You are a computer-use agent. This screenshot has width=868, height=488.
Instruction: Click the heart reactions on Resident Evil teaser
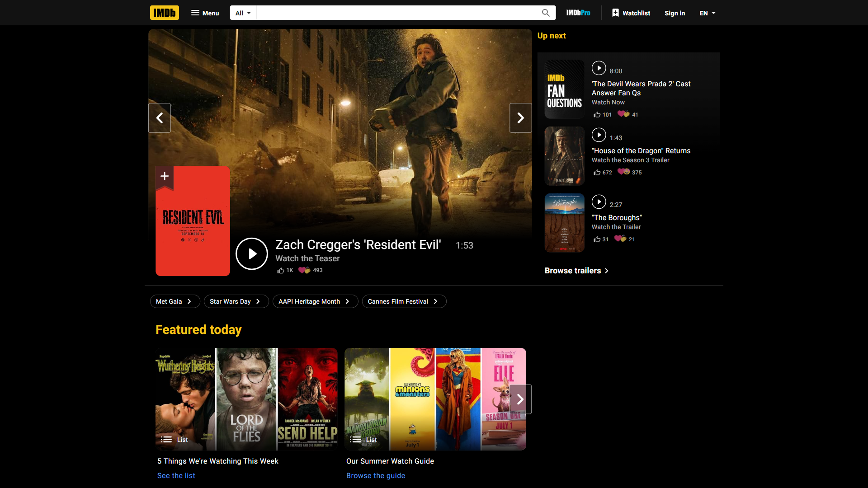(x=310, y=270)
